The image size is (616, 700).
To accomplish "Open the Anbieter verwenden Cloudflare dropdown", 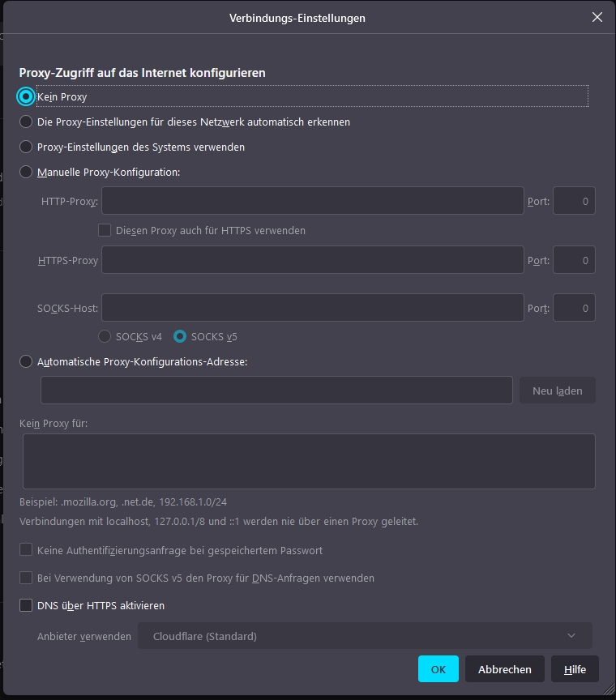I will tap(365, 636).
